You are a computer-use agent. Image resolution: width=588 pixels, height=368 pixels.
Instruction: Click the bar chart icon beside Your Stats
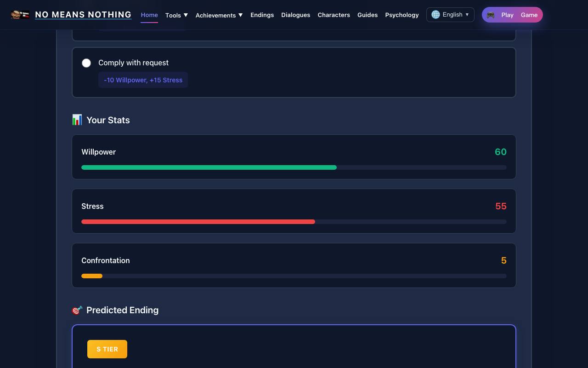[77, 120]
